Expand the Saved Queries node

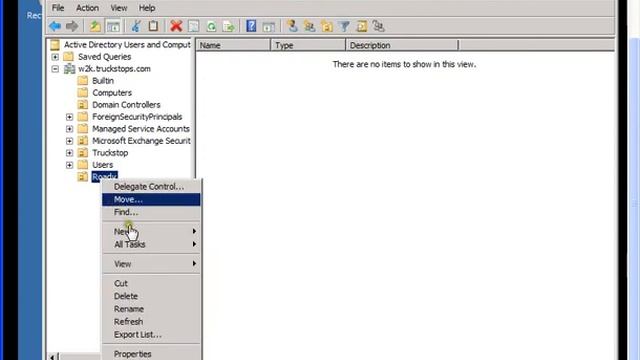coord(55,57)
